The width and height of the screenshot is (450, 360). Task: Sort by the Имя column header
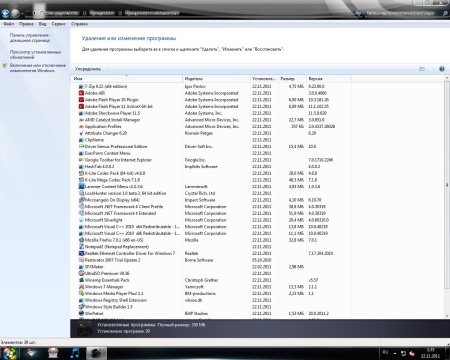[127, 79]
